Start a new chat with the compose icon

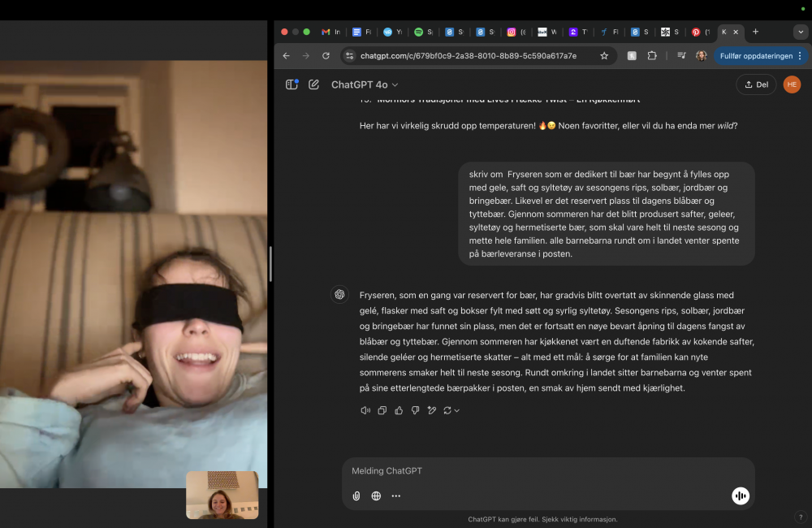click(x=313, y=84)
